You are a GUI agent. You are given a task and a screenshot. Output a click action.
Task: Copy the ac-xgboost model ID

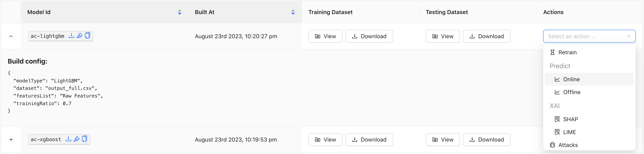85,139
